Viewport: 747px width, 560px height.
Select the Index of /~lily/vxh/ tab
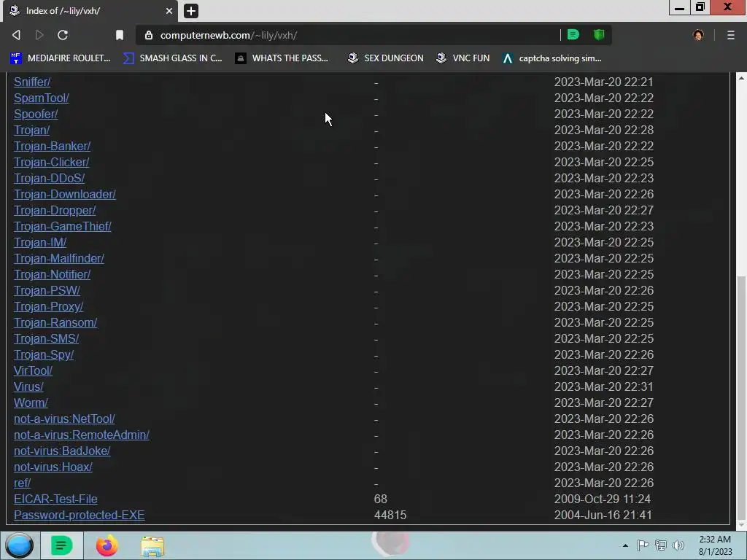(x=90, y=10)
